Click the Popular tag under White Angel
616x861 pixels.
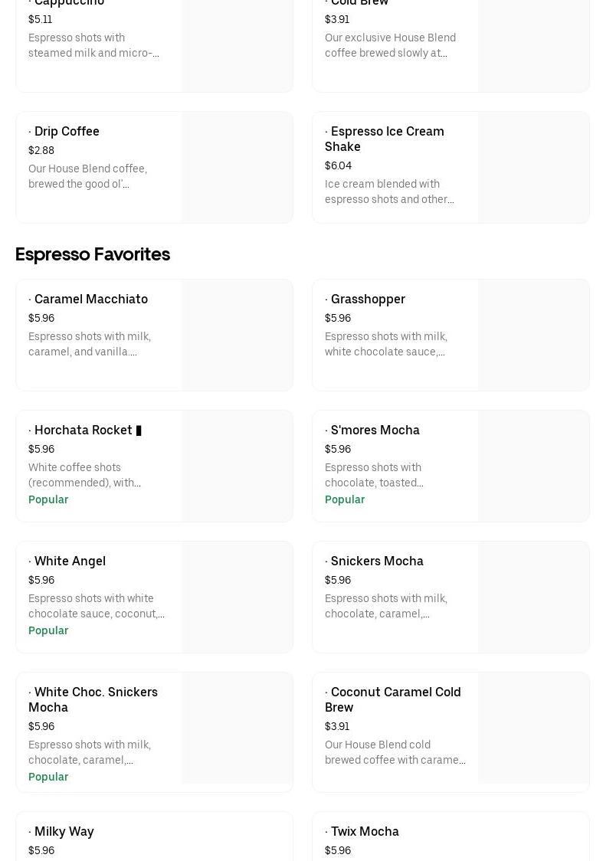coord(48,630)
